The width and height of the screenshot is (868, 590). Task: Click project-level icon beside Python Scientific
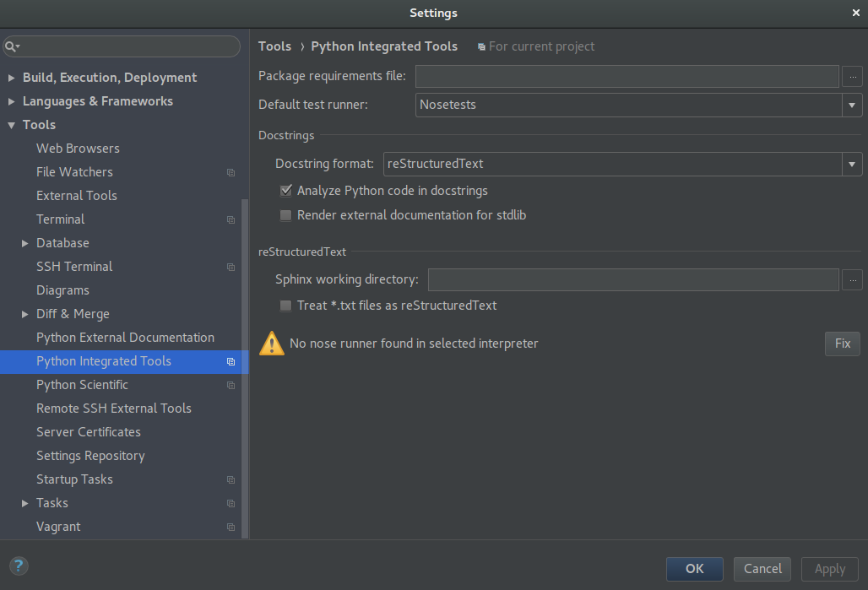tap(231, 385)
